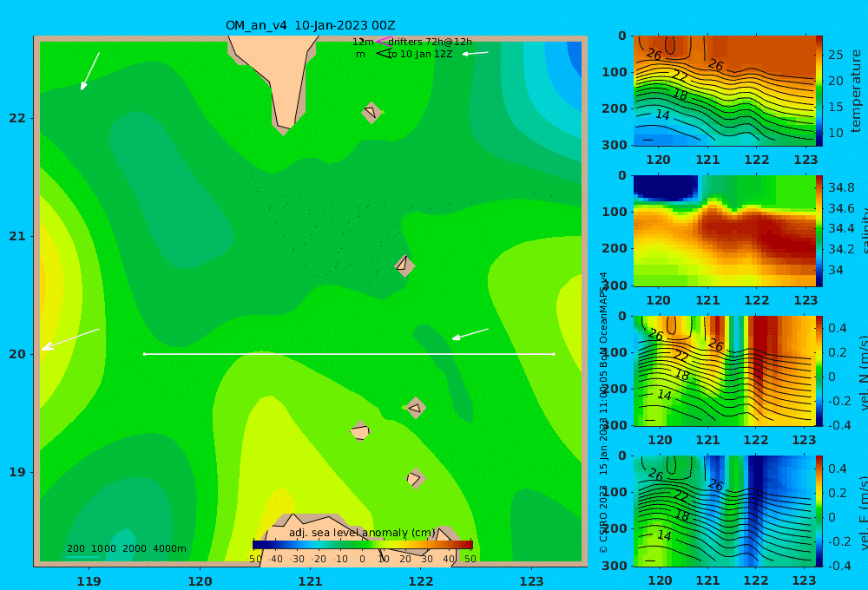
Task: Click longitude label 123 under main map
Action: (531, 581)
